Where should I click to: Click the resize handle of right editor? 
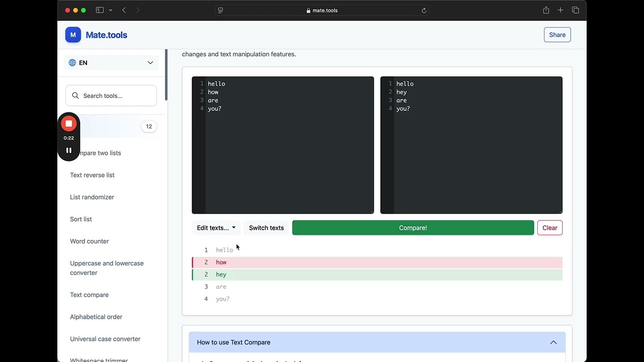coord(560,211)
